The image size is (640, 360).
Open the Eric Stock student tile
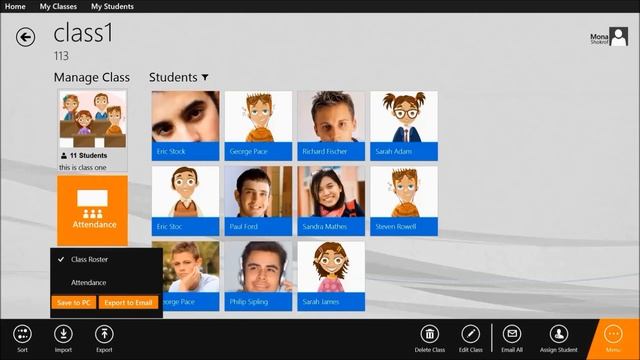coord(185,126)
